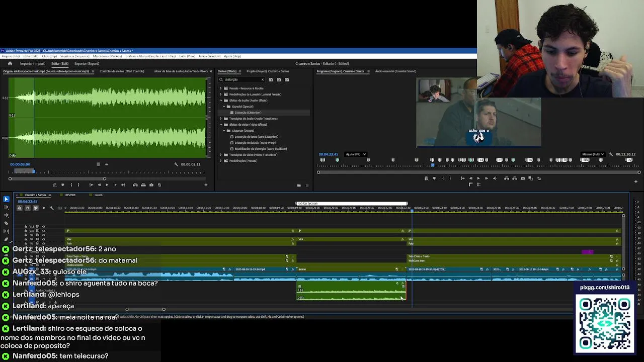Open Source monitor button editor plus
Viewport: 644px width, 362px height.
click(206, 185)
